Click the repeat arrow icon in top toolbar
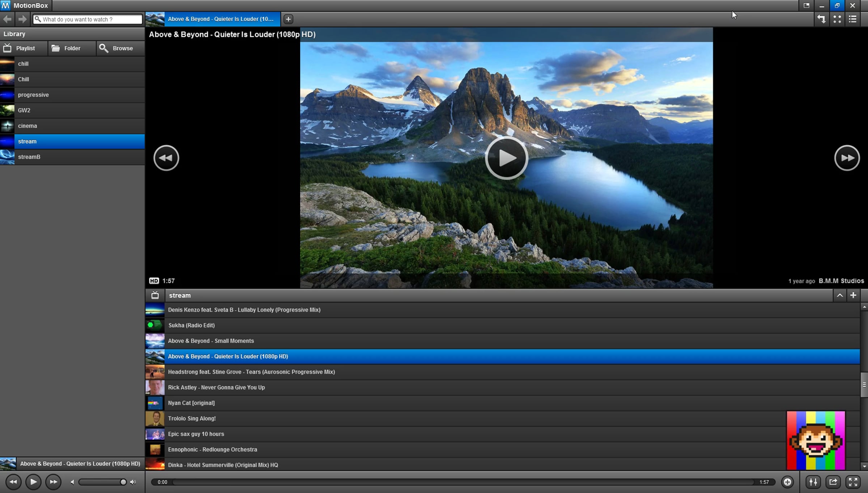The height and width of the screenshot is (493, 868). pyautogui.click(x=821, y=19)
